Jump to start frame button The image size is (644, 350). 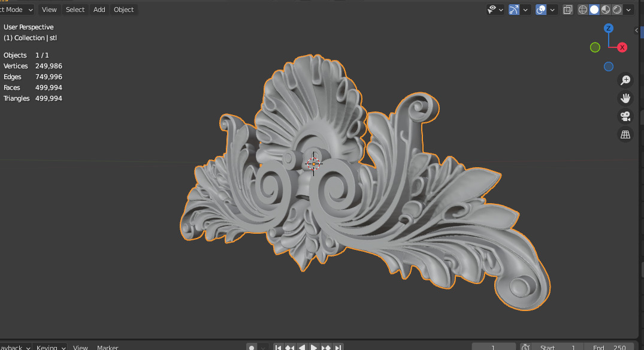click(x=278, y=348)
